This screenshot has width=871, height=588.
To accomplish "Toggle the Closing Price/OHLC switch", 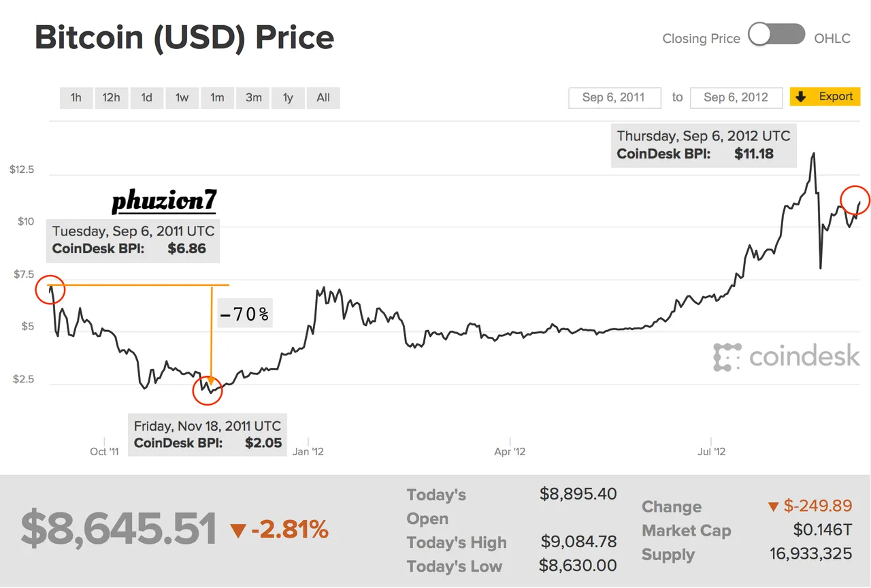I will tap(776, 35).
